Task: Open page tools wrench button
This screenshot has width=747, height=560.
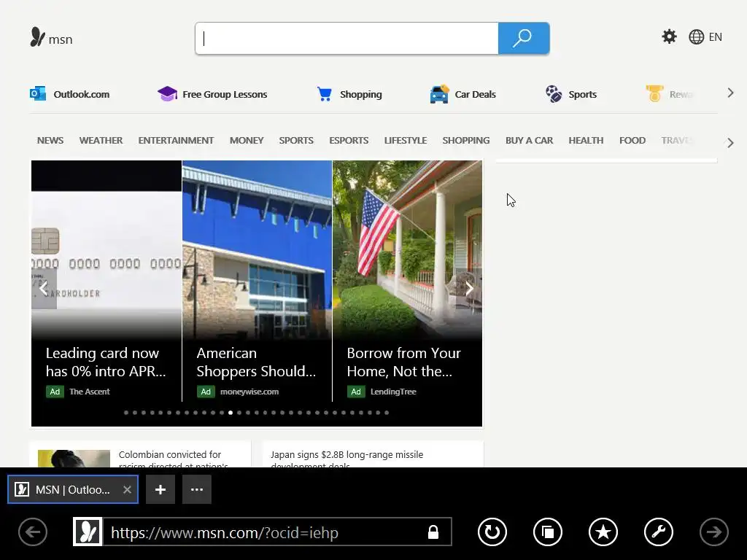Action: [x=659, y=532]
